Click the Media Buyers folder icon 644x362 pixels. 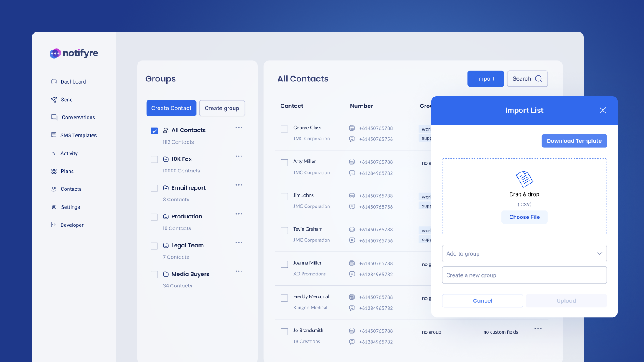[166, 274]
